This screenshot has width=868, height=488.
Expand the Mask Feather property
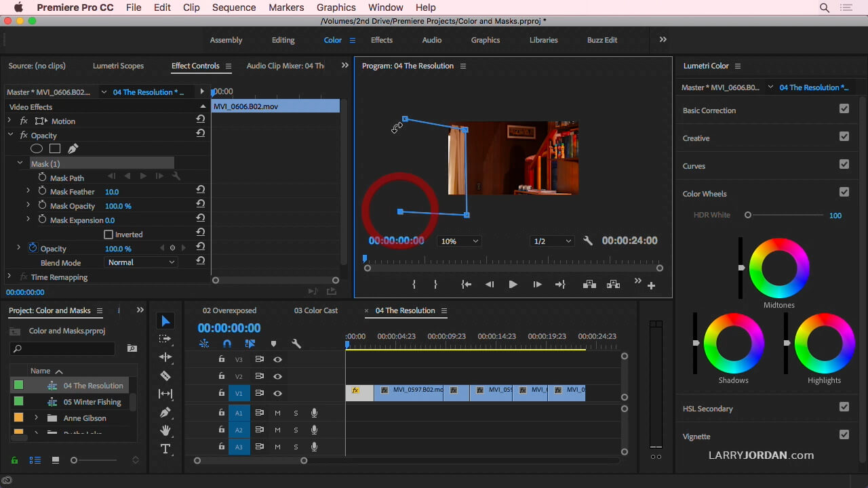coord(28,192)
